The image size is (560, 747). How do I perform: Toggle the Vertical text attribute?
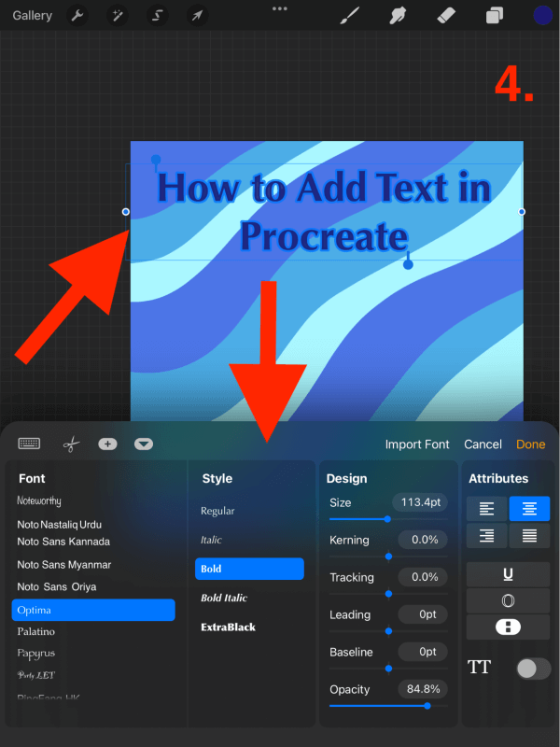point(508,627)
